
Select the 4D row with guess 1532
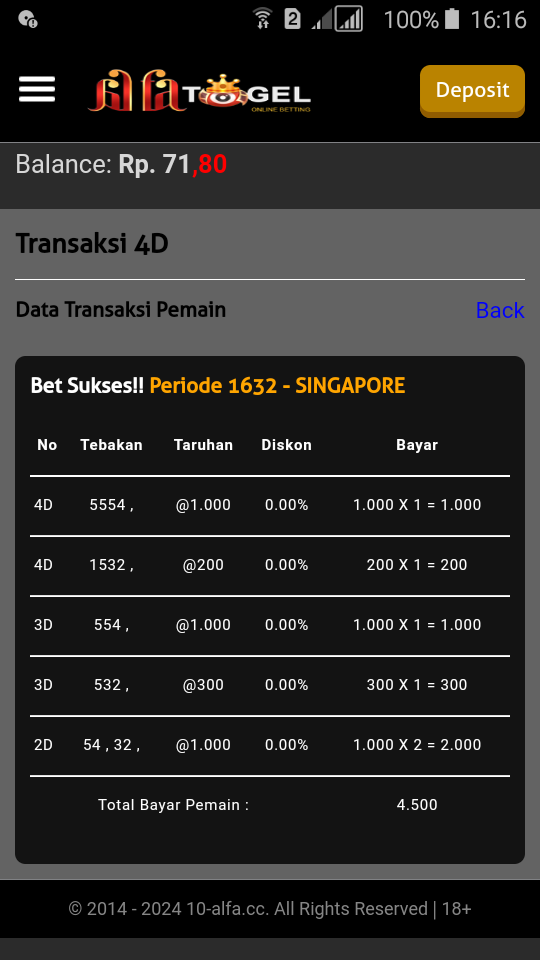(270, 565)
